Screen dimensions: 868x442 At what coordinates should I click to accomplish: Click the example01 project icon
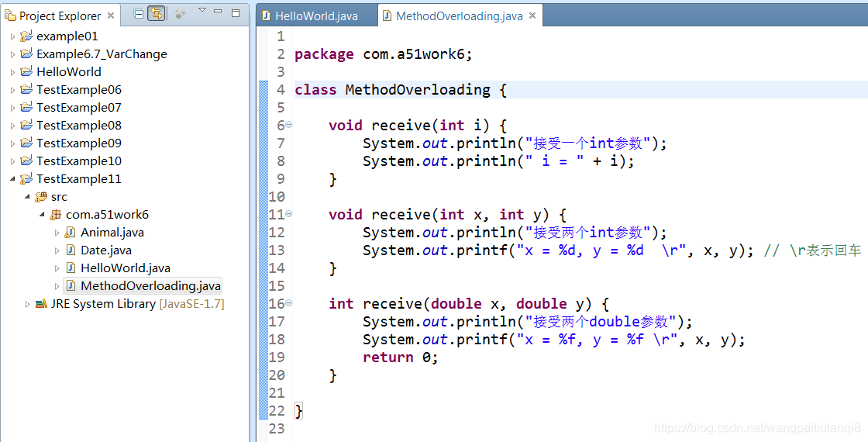(x=26, y=36)
